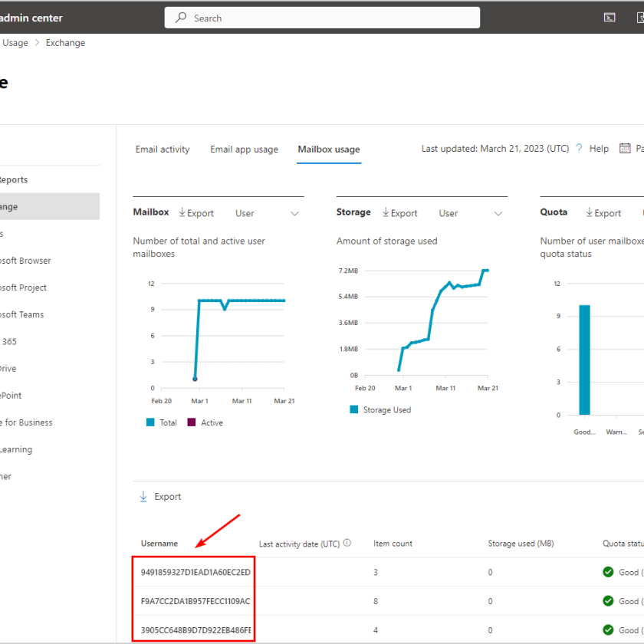Click the Last activity date info icon

347,543
